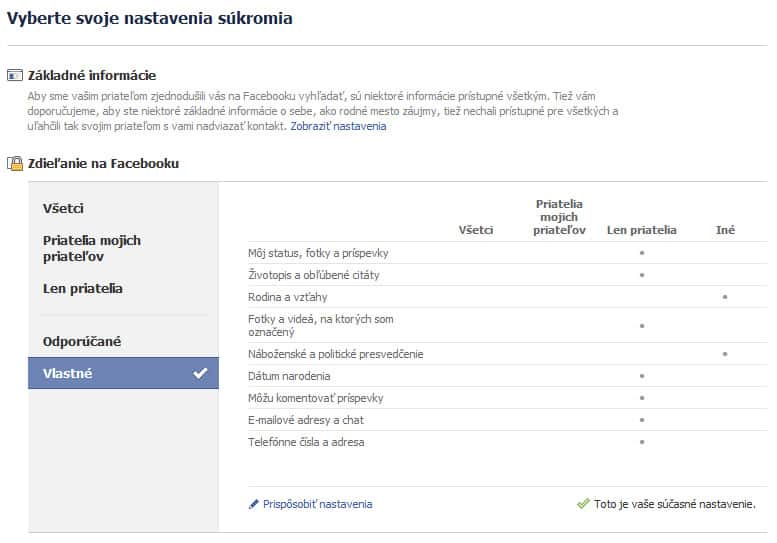Click the Môžu komentovať príspevky row label
Image resolution: width=777 pixels, height=543 pixels.
pos(316,398)
